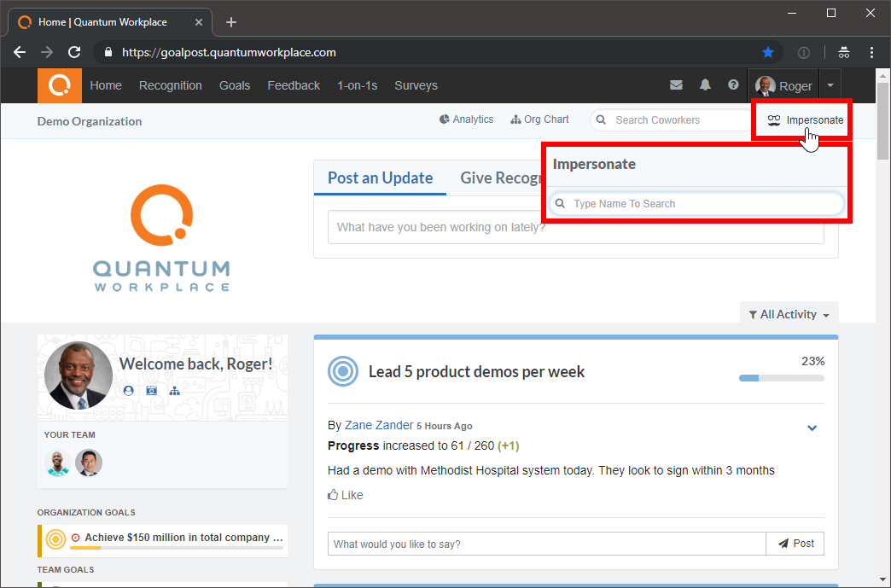Expand the chevron on Zane Zander's update

pyautogui.click(x=812, y=428)
